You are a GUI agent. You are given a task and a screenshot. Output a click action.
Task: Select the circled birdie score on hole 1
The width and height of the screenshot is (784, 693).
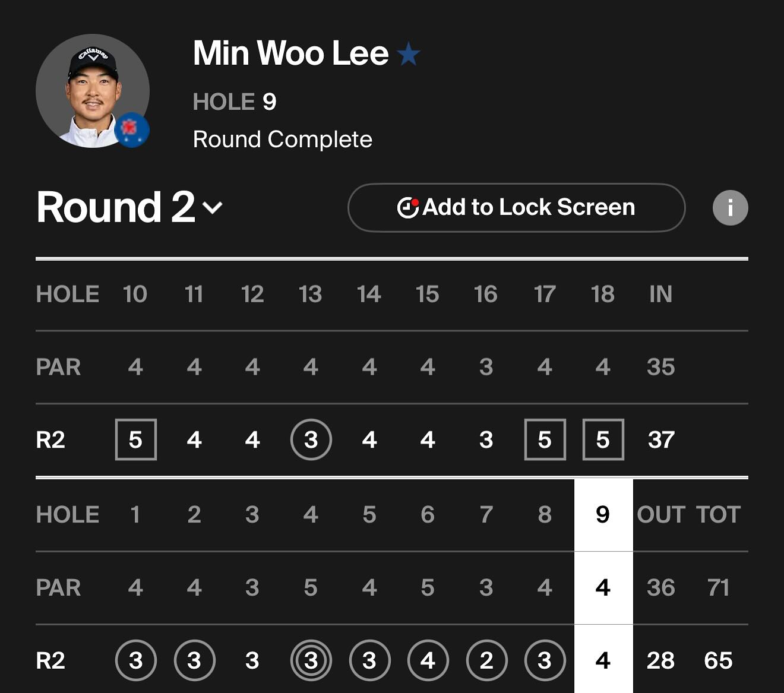135,660
